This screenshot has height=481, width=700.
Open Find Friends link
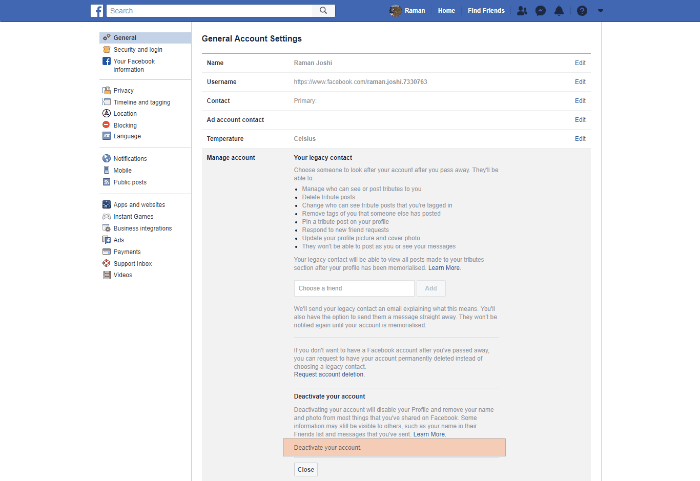click(x=486, y=11)
